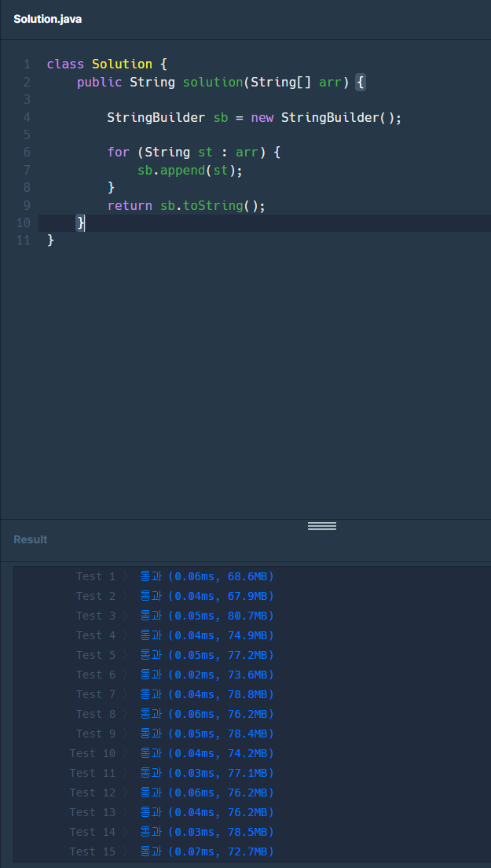The width and height of the screenshot is (491, 868).
Task: Click the Test 5 result row
Action: 174,655
